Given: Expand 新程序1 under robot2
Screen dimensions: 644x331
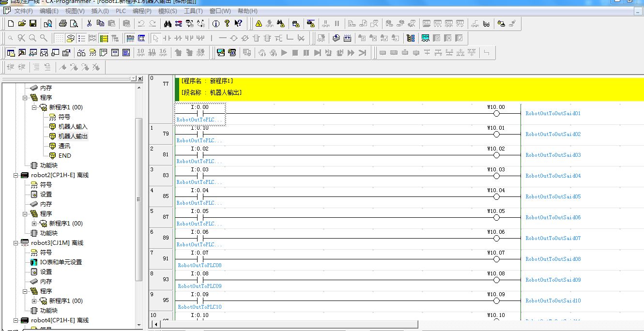Looking at the screenshot, I should [34, 224].
